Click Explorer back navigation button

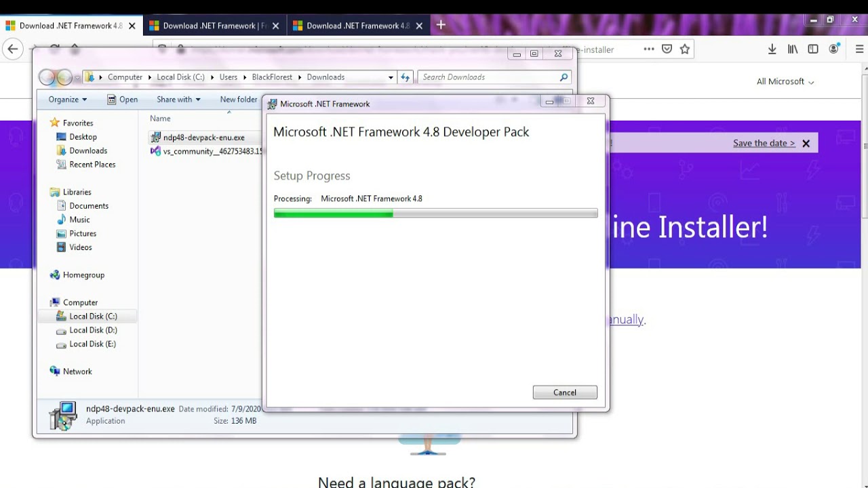(47, 77)
